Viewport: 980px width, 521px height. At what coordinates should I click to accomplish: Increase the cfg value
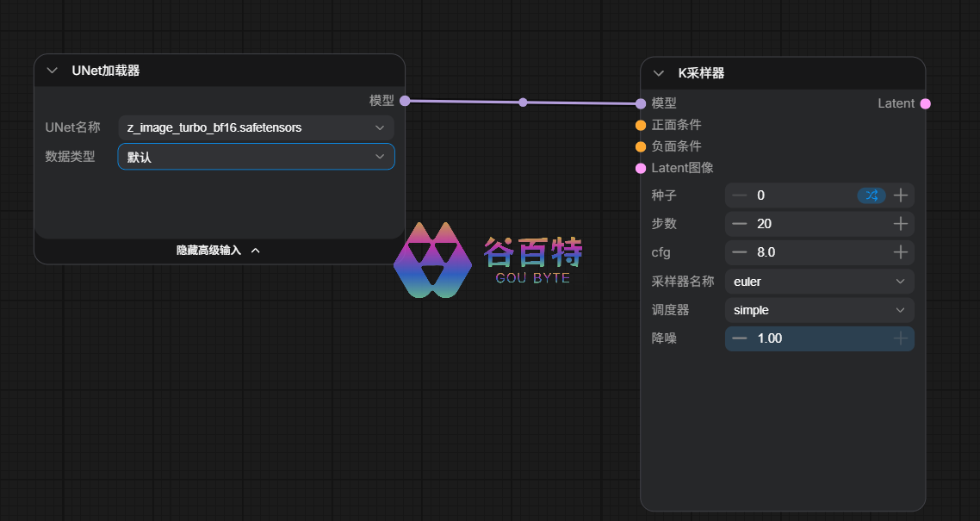tap(901, 252)
